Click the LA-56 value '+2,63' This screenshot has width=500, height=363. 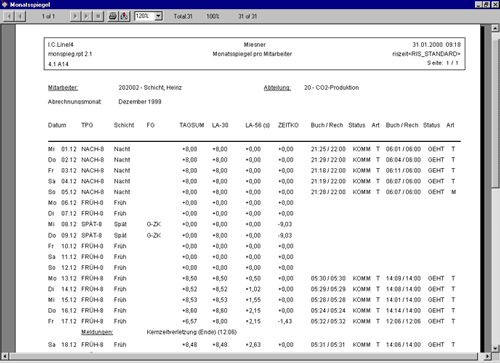(x=253, y=345)
